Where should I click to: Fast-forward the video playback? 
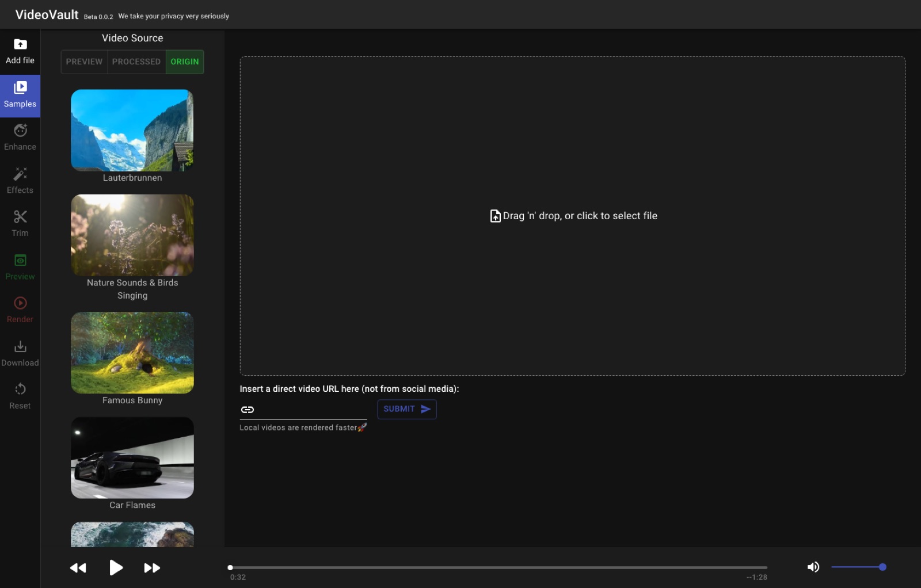[152, 568]
